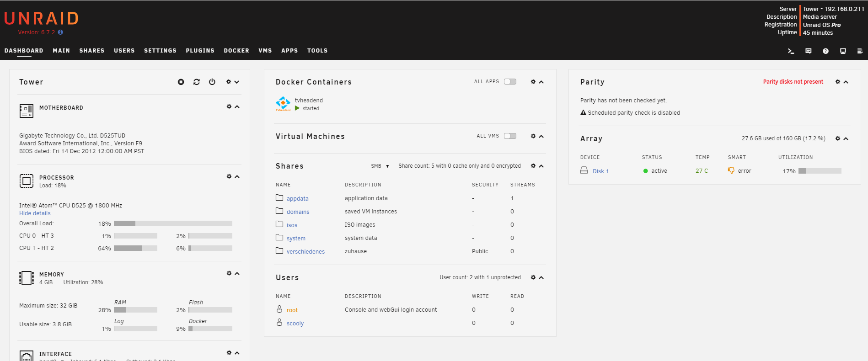This screenshot has width=868, height=361.
Task: Open Users section gear settings
Action: click(533, 277)
